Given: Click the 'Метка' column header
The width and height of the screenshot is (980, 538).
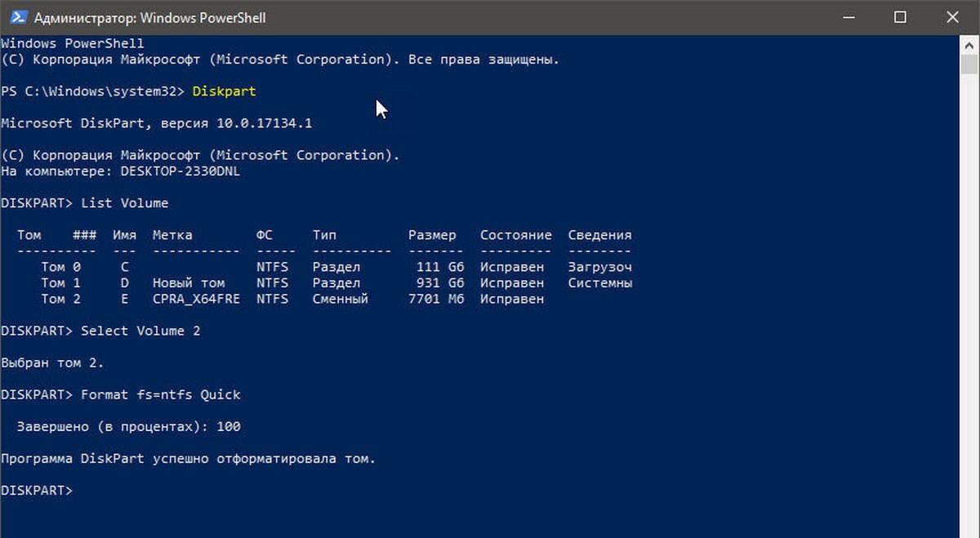Looking at the screenshot, I should (172, 235).
